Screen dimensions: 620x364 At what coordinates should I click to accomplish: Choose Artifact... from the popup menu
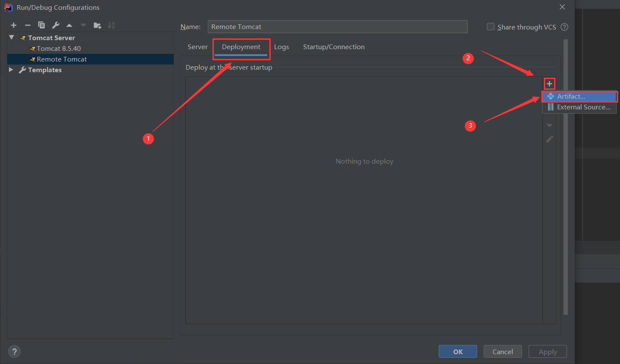[x=579, y=97]
